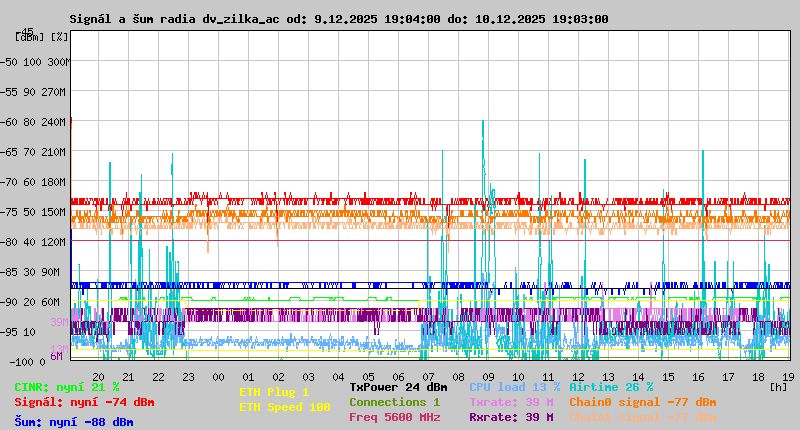800x430 pixels.
Task: Click the graph title text
Action: click(x=338, y=19)
